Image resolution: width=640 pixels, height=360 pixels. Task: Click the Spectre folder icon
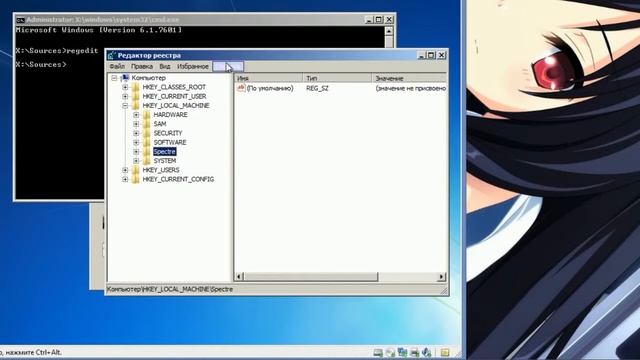coord(147,151)
